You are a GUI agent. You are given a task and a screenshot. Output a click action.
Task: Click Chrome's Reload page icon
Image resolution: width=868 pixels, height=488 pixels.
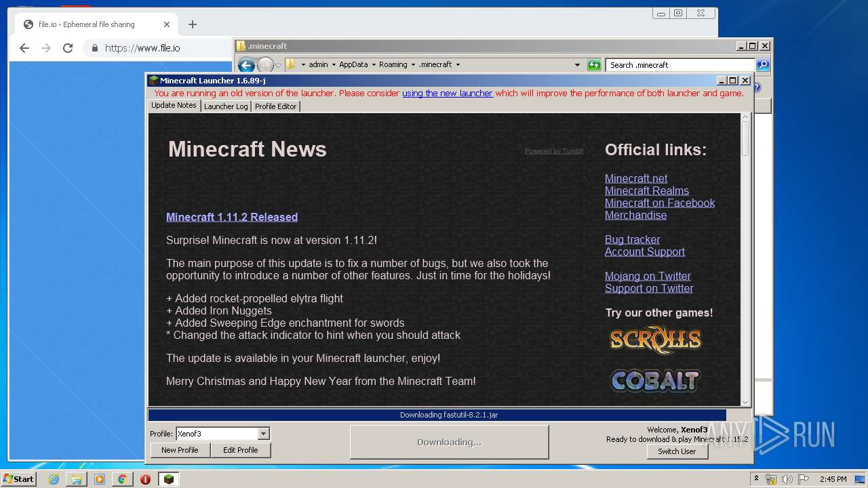coord(68,48)
